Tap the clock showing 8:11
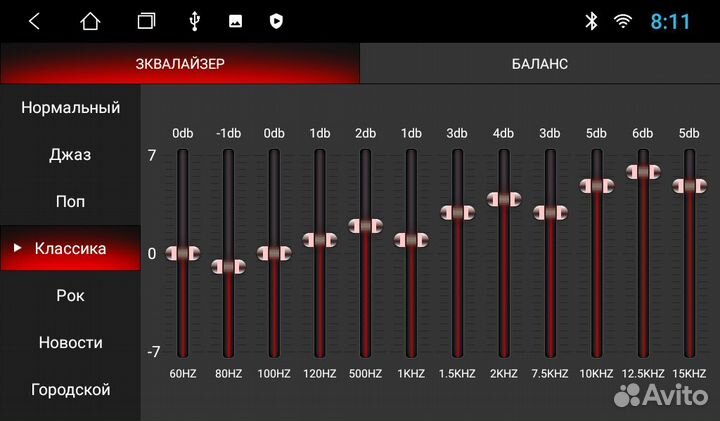 pyautogui.click(x=671, y=21)
